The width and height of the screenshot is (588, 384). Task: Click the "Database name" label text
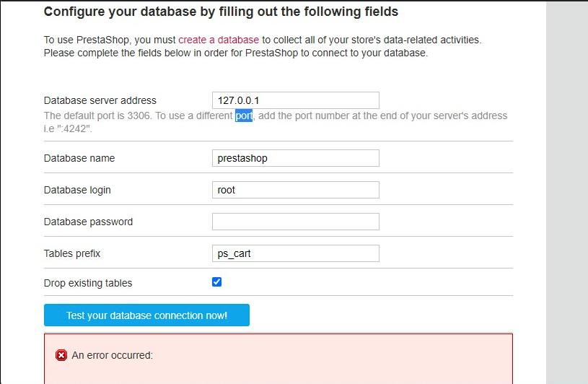[79, 158]
